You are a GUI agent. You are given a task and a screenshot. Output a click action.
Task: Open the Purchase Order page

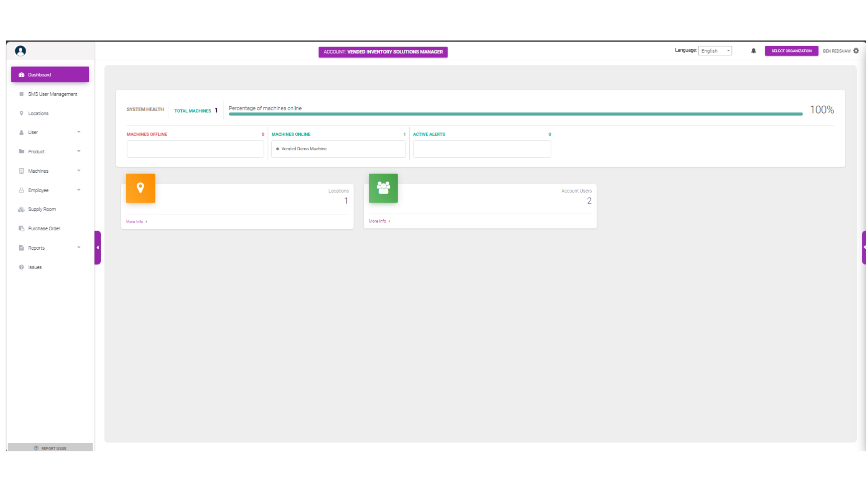click(50, 228)
